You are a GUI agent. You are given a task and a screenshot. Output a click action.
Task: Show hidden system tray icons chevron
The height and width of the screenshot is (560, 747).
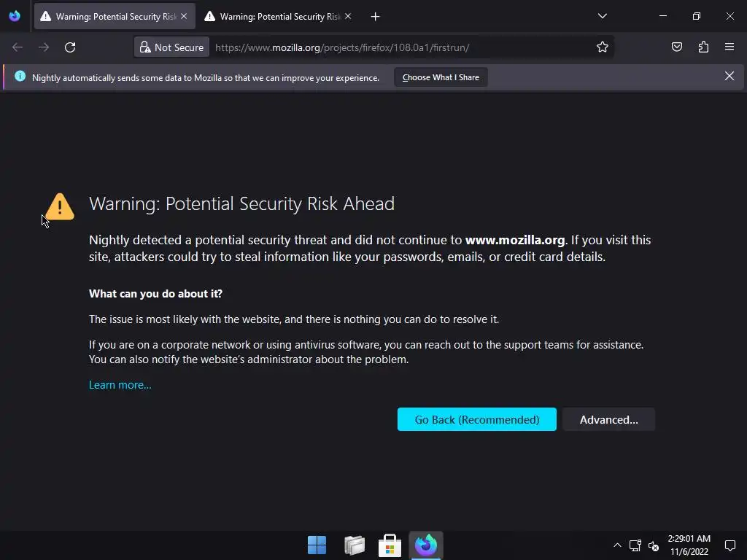(617, 545)
